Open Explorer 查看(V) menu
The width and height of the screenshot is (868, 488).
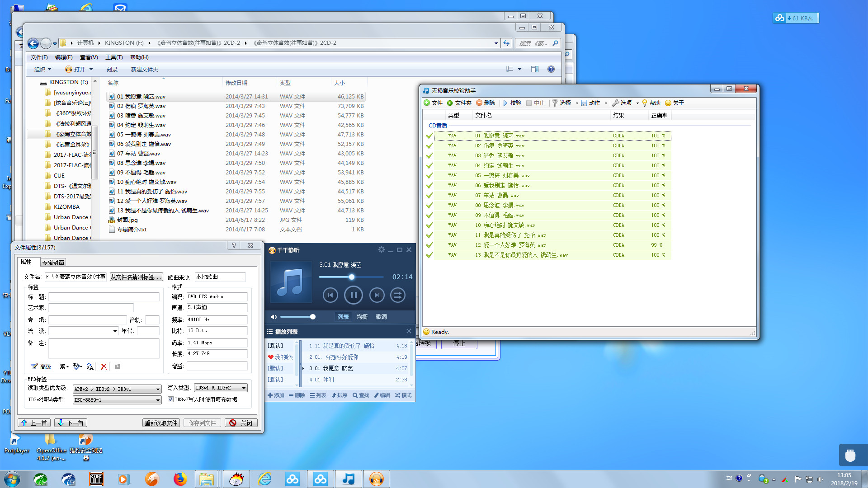point(89,57)
